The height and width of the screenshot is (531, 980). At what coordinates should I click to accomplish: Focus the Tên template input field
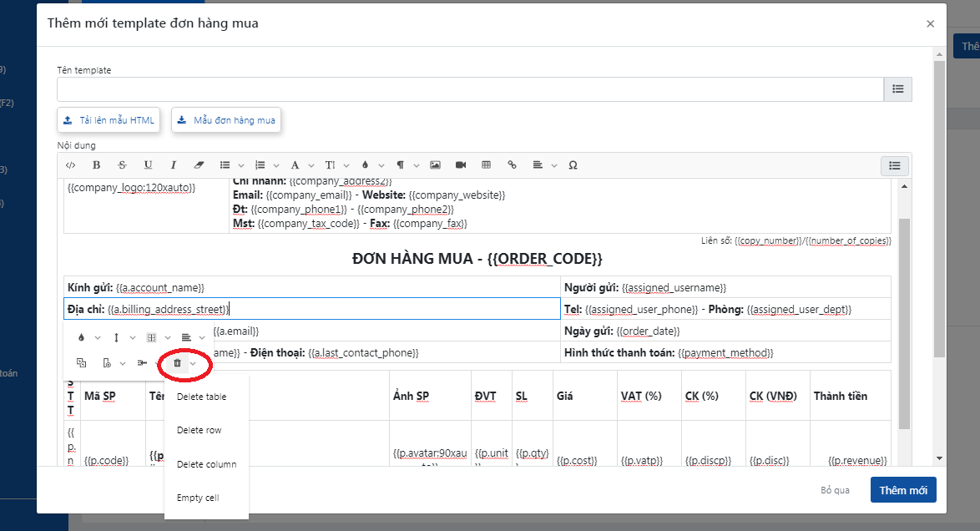(x=470, y=89)
